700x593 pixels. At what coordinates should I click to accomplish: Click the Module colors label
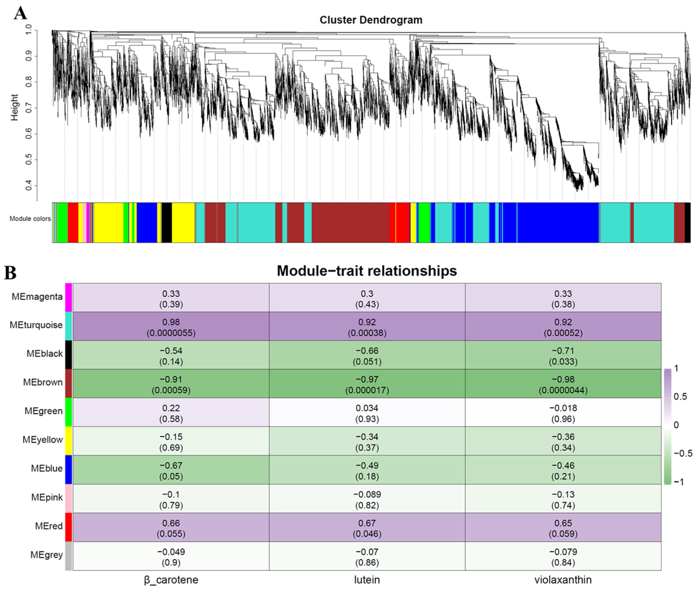(x=30, y=219)
